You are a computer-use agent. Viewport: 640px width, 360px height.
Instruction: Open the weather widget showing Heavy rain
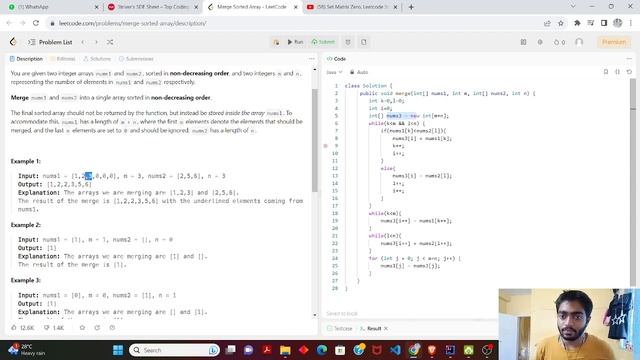[x=27, y=350]
